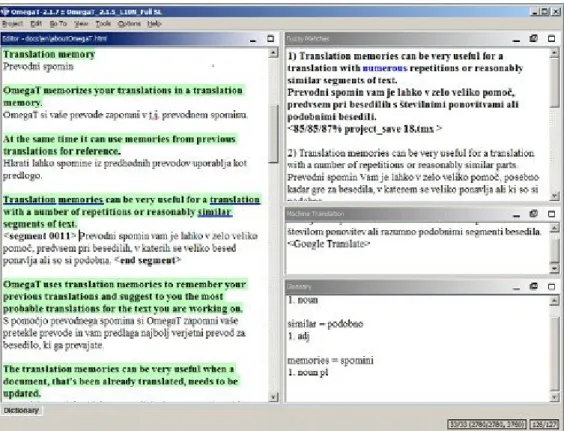Screen dimensions: 564x431
Task: Click the Fuzzy Matches pane title
Action: tap(308, 39)
